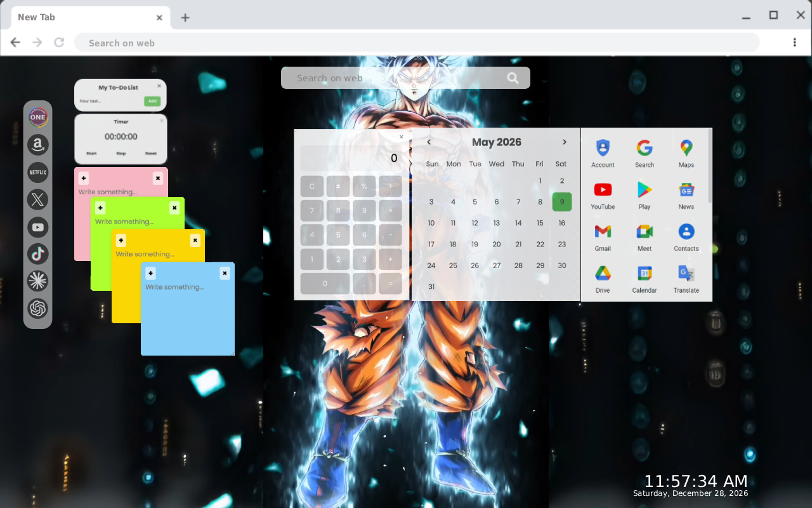Click the magnifier icon in the page search box
Viewport: 812px width, 508px height.
513,78
